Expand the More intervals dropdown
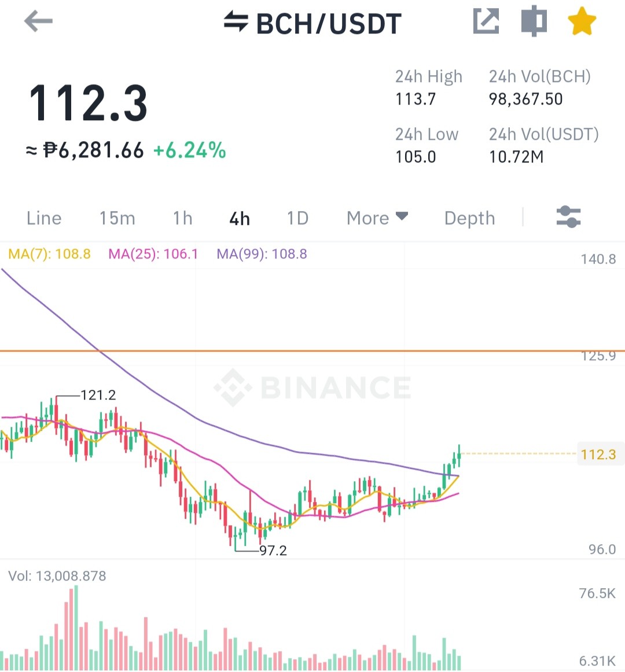This screenshot has width=625, height=672. pos(377,218)
